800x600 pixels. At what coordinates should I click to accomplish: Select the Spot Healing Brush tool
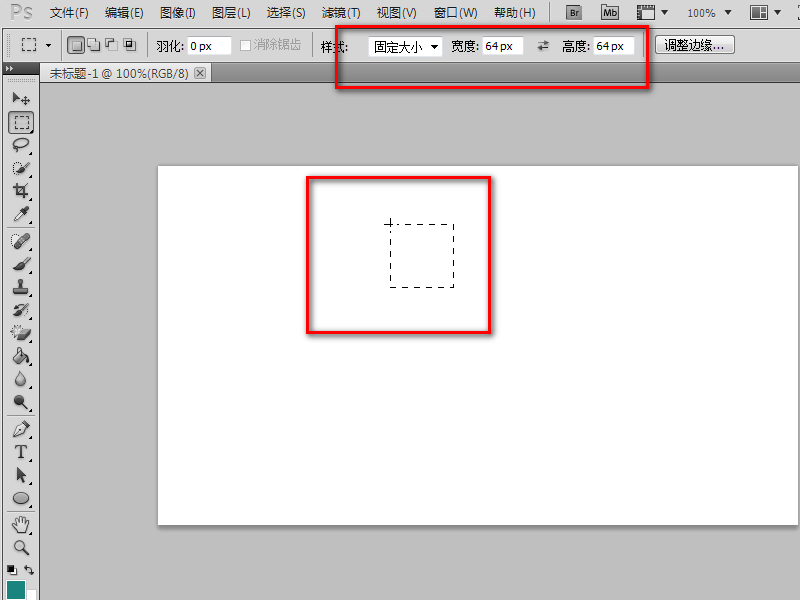tap(21, 241)
